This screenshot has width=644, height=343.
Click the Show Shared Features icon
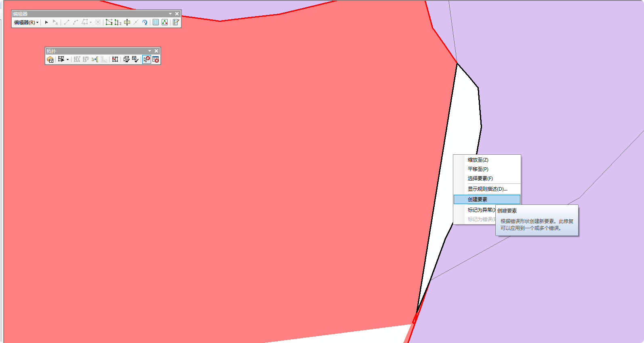pyautogui.click(x=115, y=59)
